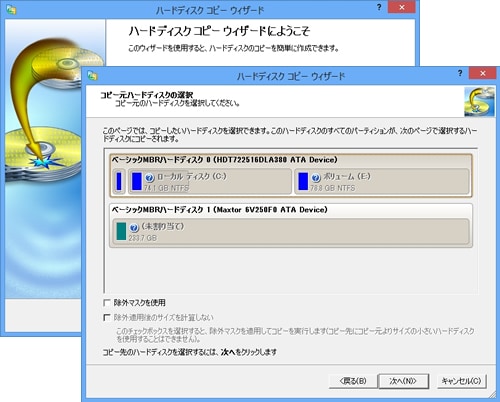
Task: Click the Cancel (キャンセル) button
Action: click(x=461, y=381)
